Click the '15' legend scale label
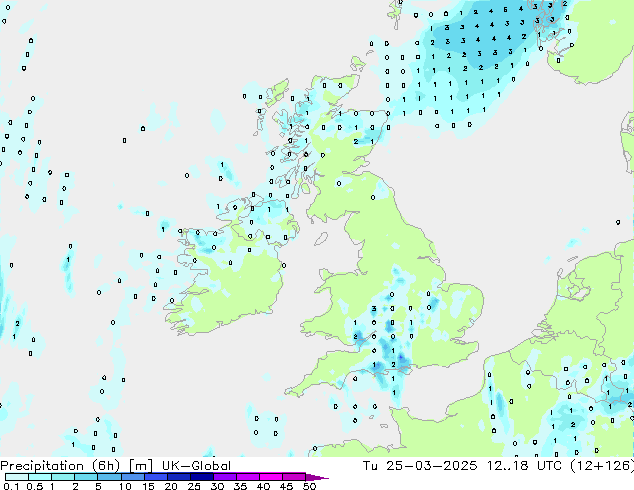Image resolution: width=634 pixels, height=490 pixels. (x=148, y=486)
